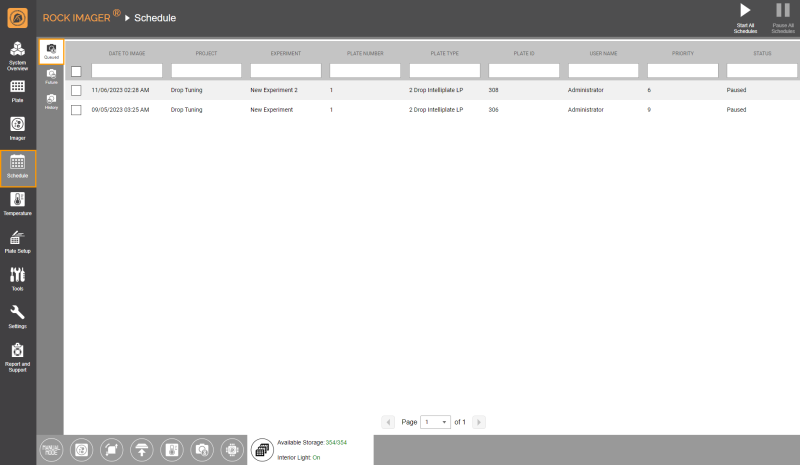Click the chip-like icon in bottom toolbar
Viewport: 800px width, 465px height.
(232, 450)
